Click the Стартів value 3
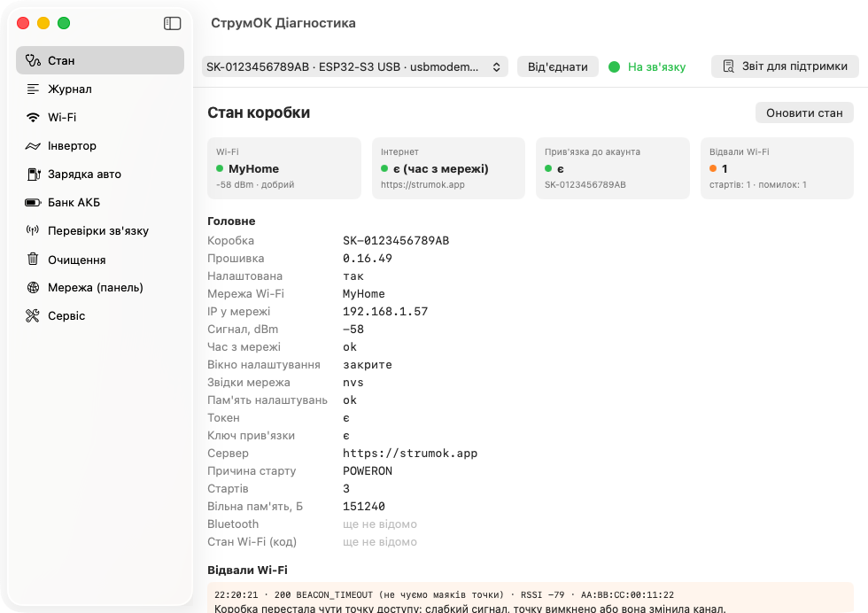The height and width of the screenshot is (613, 868). click(x=346, y=489)
